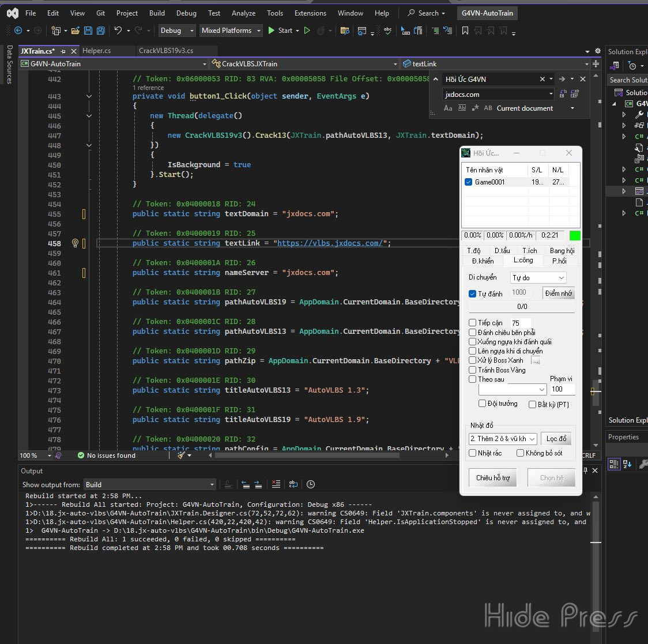Enable Tránh Boss Vàng checkbox
648x644 pixels.
point(472,370)
